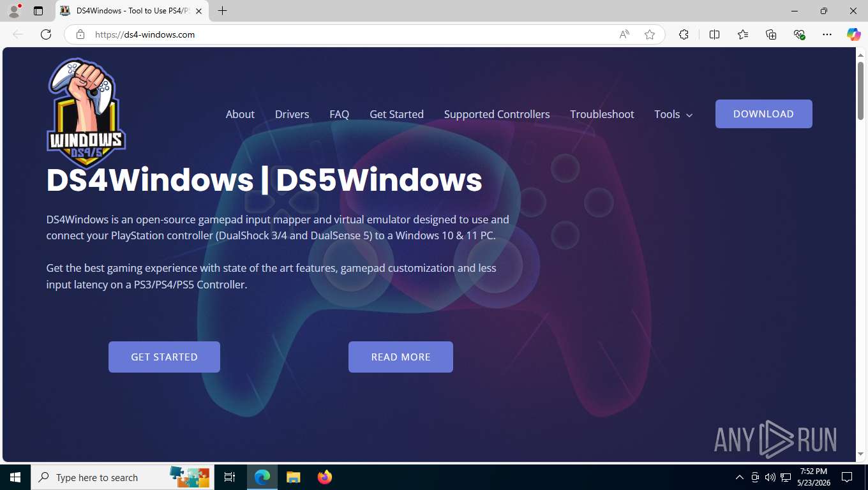Launch Firefox from the taskbar

(324, 477)
